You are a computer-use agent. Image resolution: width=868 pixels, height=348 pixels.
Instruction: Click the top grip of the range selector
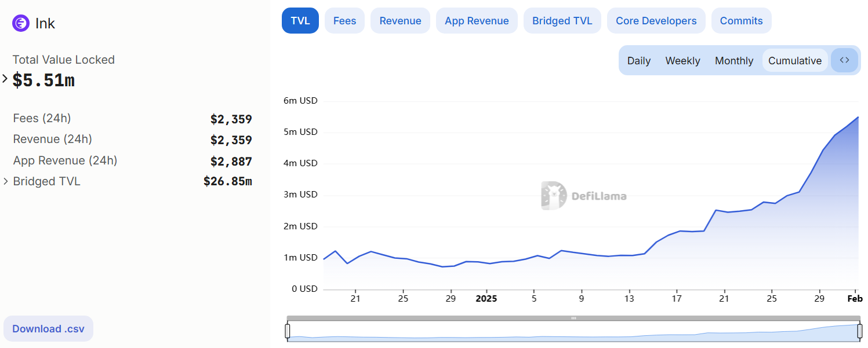coord(573,318)
